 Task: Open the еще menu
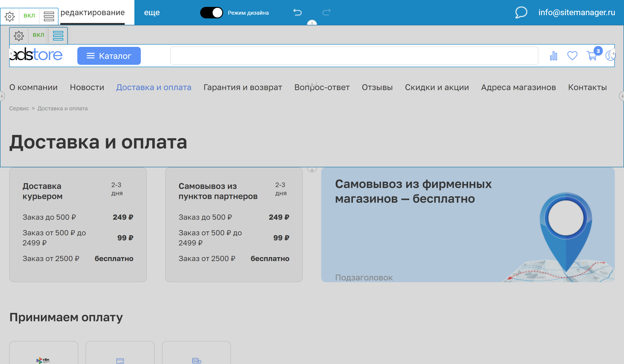152,13
